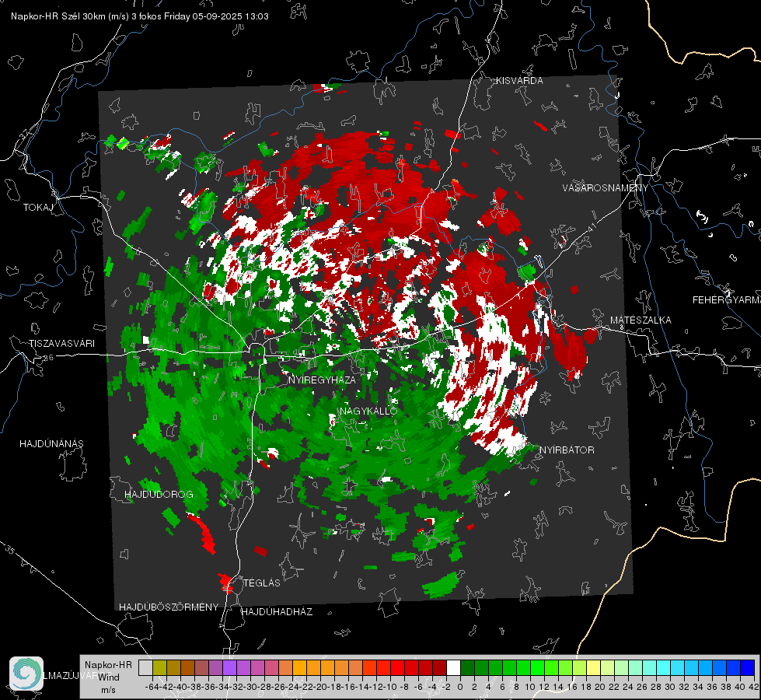Click the Napkor-HR legend label

pyautogui.click(x=108, y=665)
